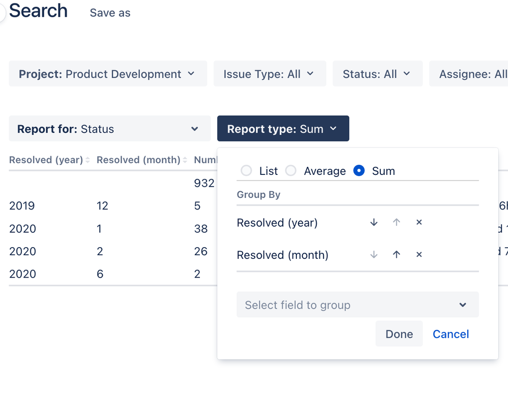Select the List report type

[247, 171]
